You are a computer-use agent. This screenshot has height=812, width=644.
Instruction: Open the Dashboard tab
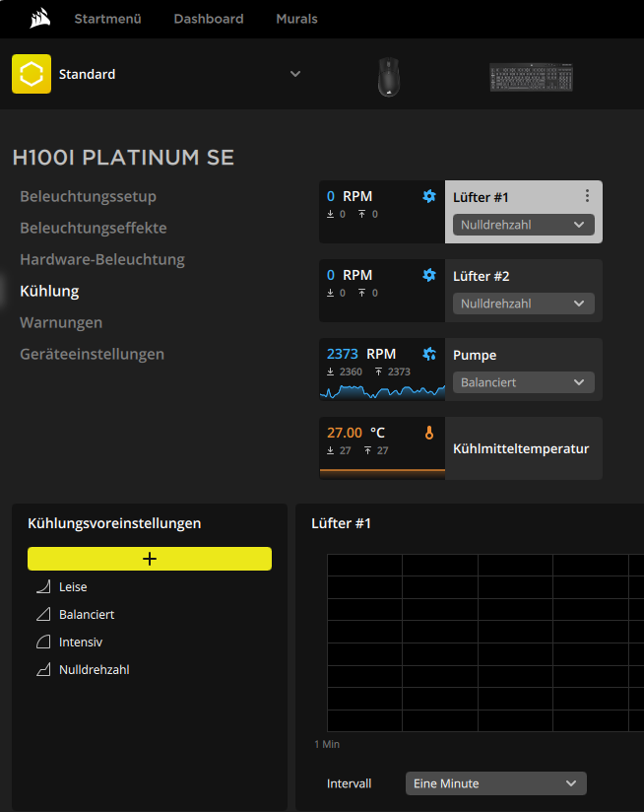pyautogui.click(x=209, y=19)
